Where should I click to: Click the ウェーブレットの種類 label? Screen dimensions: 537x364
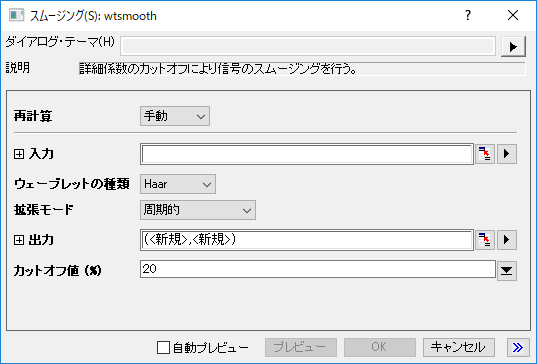pyautogui.click(x=72, y=184)
